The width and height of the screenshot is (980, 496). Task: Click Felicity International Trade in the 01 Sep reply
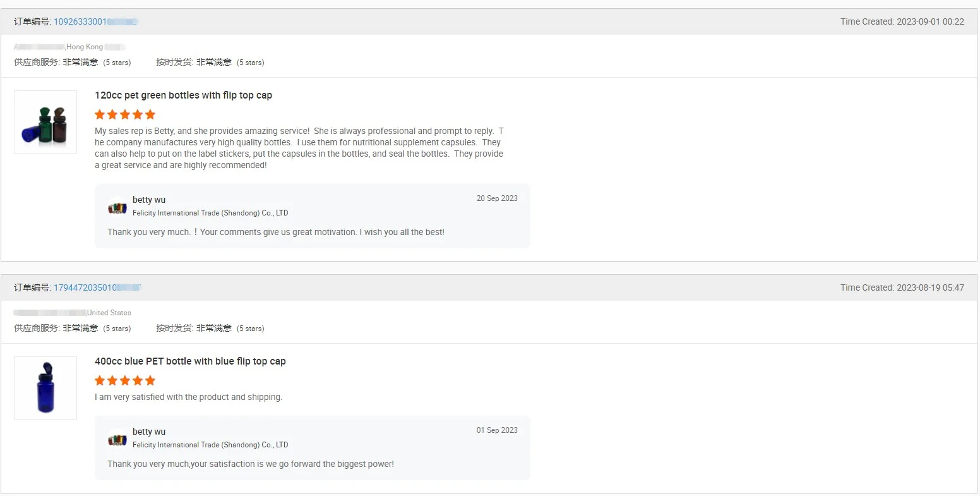pyautogui.click(x=210, y=445)
